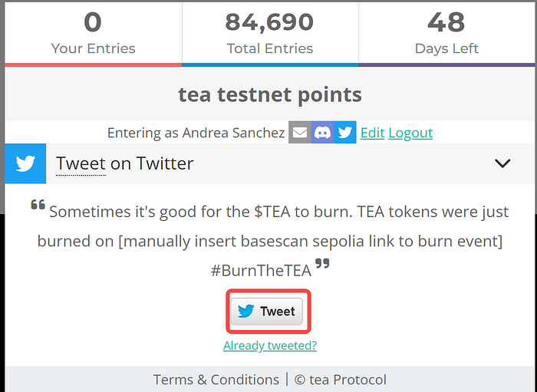The image size is (537, 392).
Task: Click the Logout link
Action: 410,133
